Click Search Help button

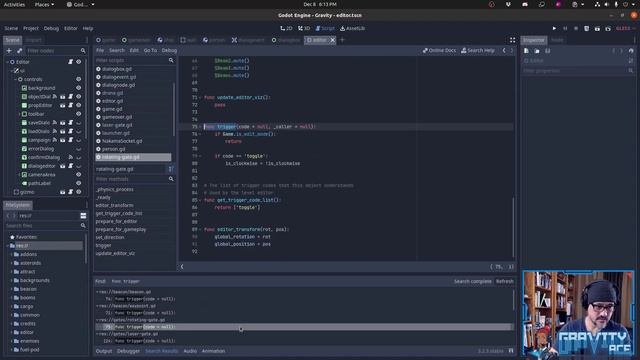coord(478,51)
